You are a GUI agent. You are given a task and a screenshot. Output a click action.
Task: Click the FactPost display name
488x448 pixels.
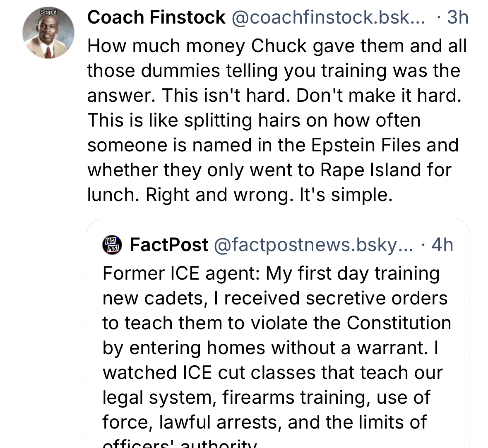click(x=169, y=245)
